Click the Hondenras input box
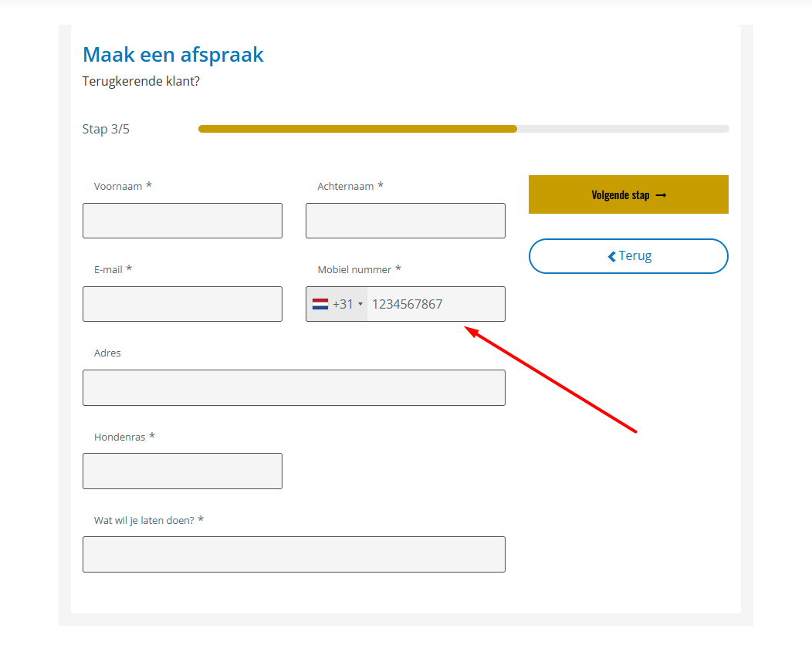 [182, 471]
